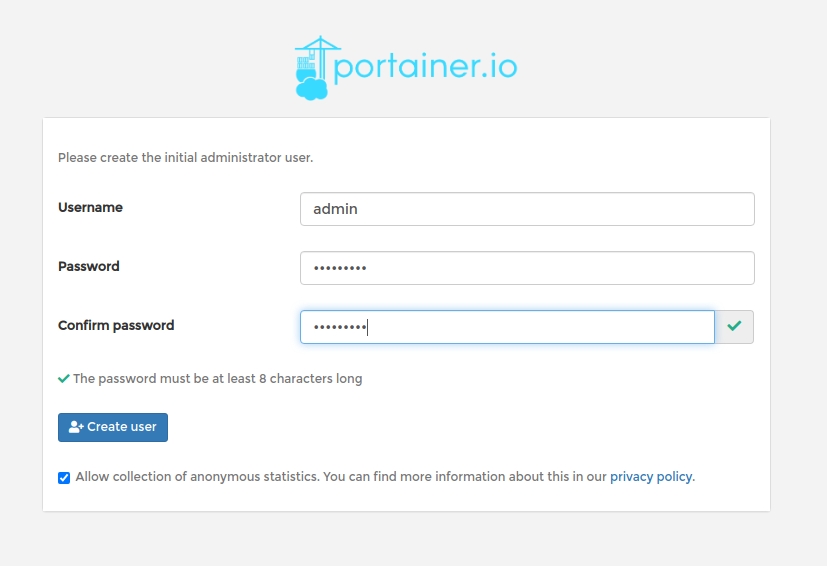Focus the Password input field
The image size is (827, 566).
527,268
